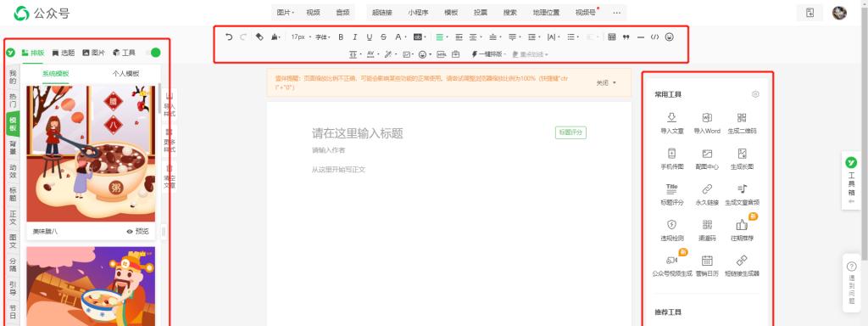Click the 渠道码 channel code tool

point(707,230)
